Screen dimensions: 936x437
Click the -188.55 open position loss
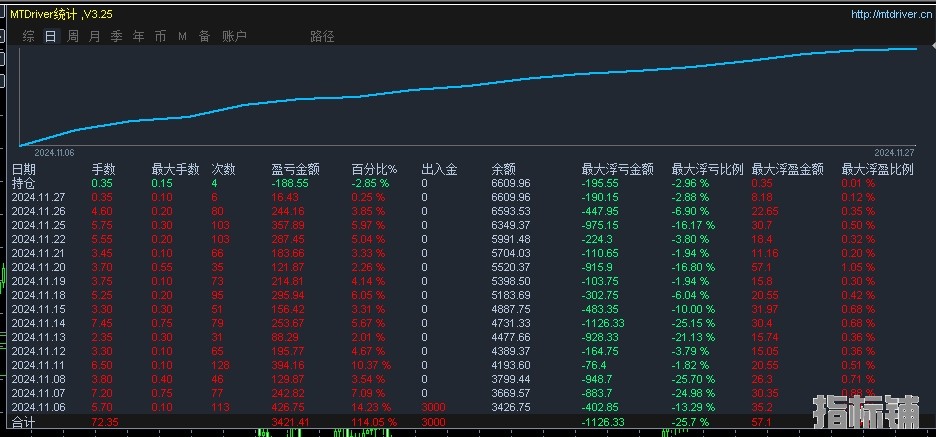(289, 183)
